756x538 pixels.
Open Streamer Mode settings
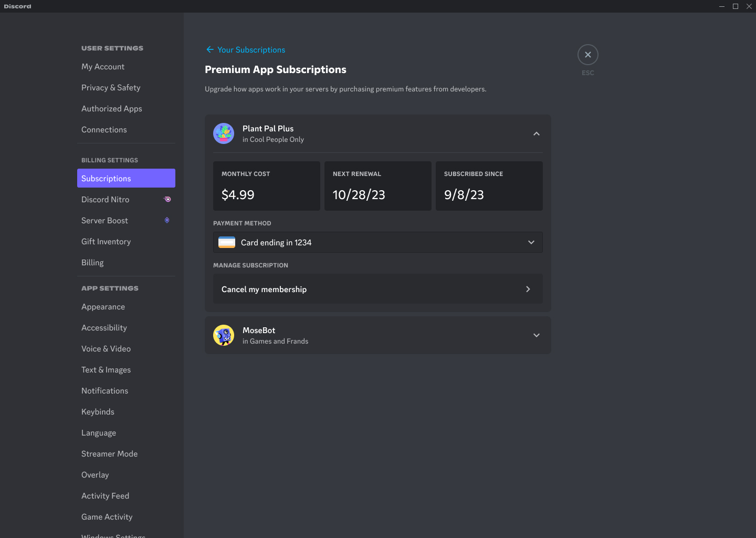tap(109, 453)
